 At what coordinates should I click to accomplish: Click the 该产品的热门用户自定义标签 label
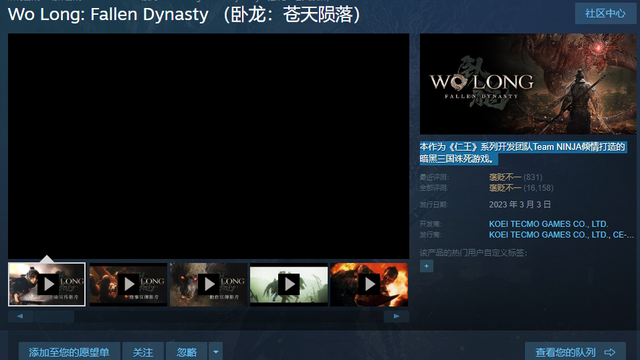click(x=473, y=253)
